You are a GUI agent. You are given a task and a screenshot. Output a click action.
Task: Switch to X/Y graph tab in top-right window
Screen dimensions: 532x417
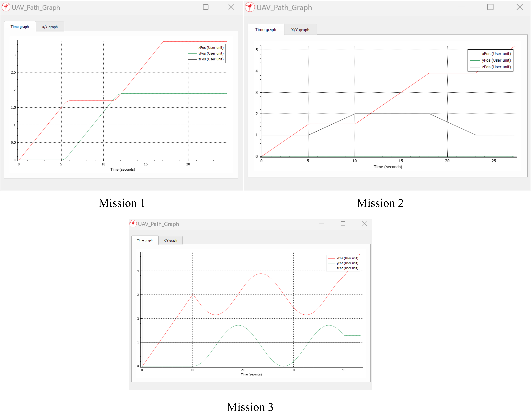click(300, 30)
